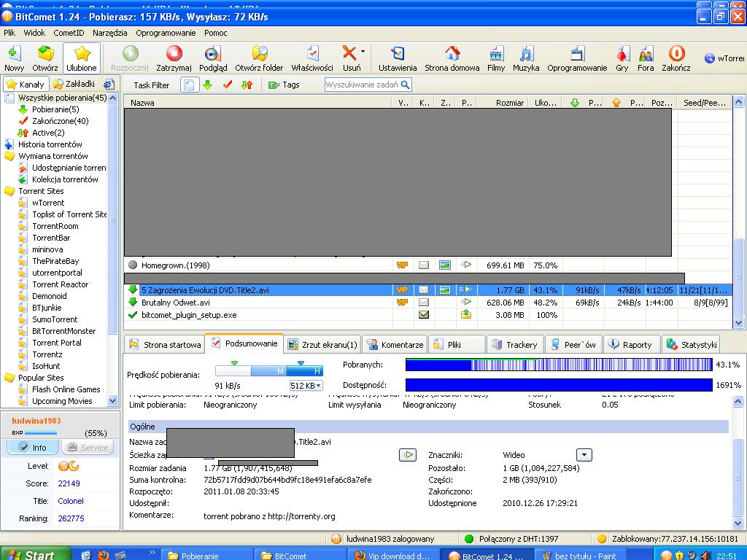
Task: Click the comment envelope icon on bitcomet_plugin_setup.exe row
Action: [424, 315]
